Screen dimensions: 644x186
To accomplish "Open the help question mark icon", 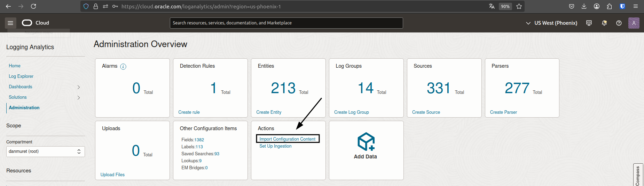I will [619, 23].
